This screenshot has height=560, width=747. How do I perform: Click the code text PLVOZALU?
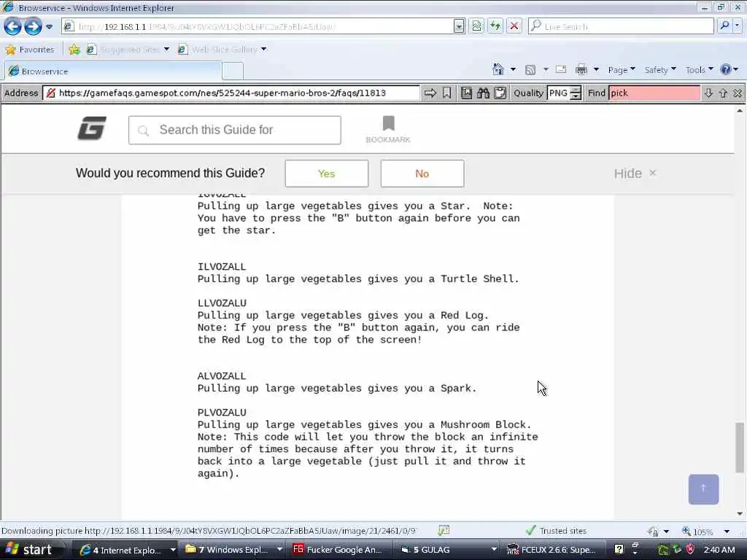click(222, 413)
